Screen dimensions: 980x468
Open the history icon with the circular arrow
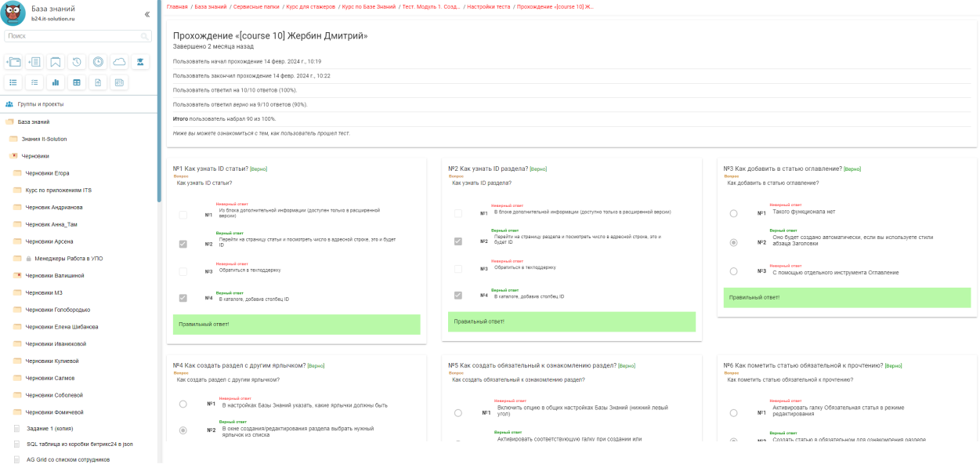(77, 62)
